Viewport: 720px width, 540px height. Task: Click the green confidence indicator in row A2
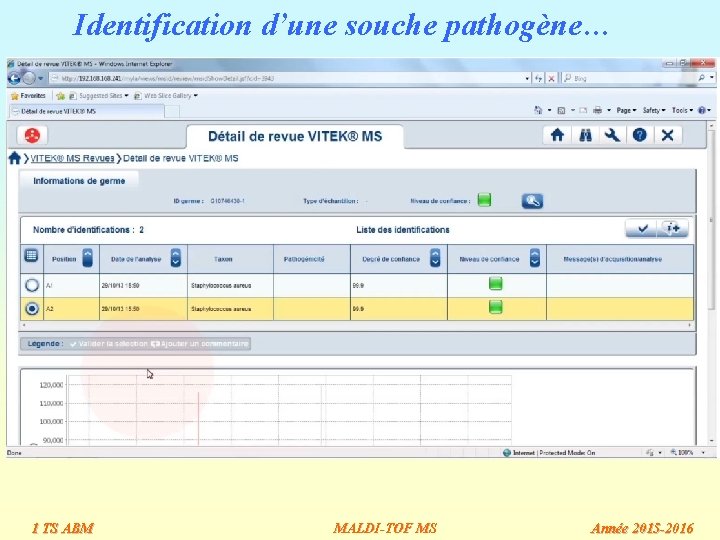coord(495,307)
